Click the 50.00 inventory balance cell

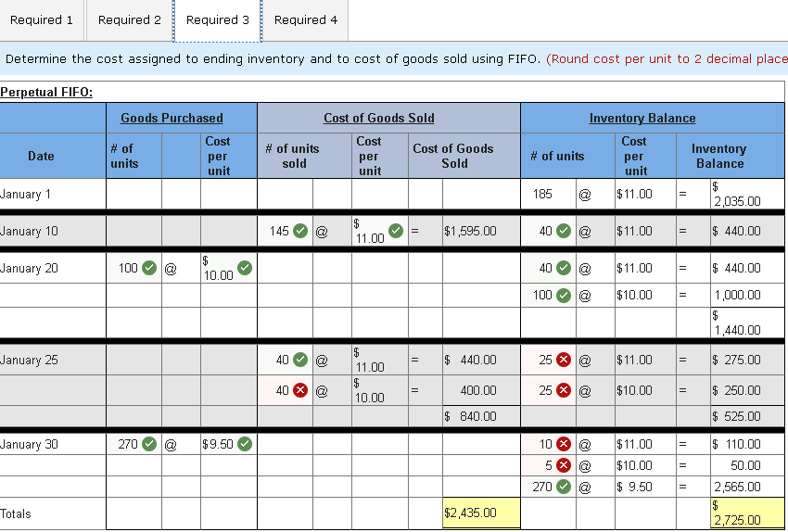point(747,465)
